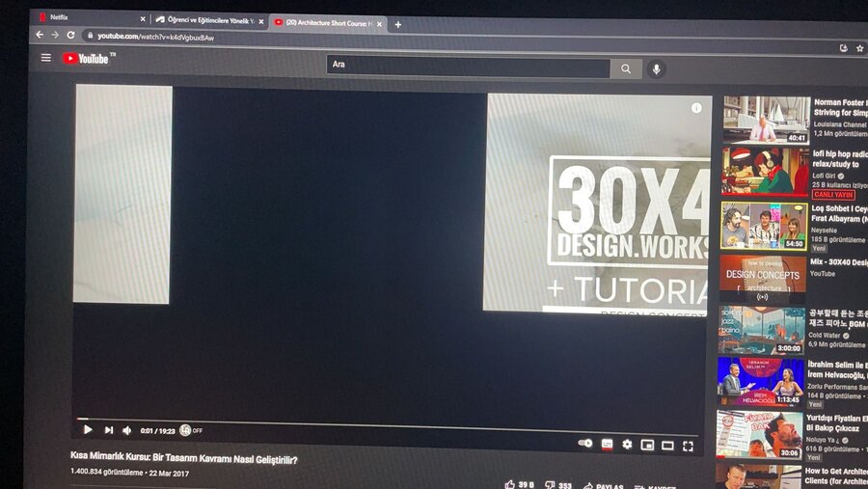Share the video via PAYLAŞ
This screenshot has width=868, height=489.
click(x=604, y=486)
